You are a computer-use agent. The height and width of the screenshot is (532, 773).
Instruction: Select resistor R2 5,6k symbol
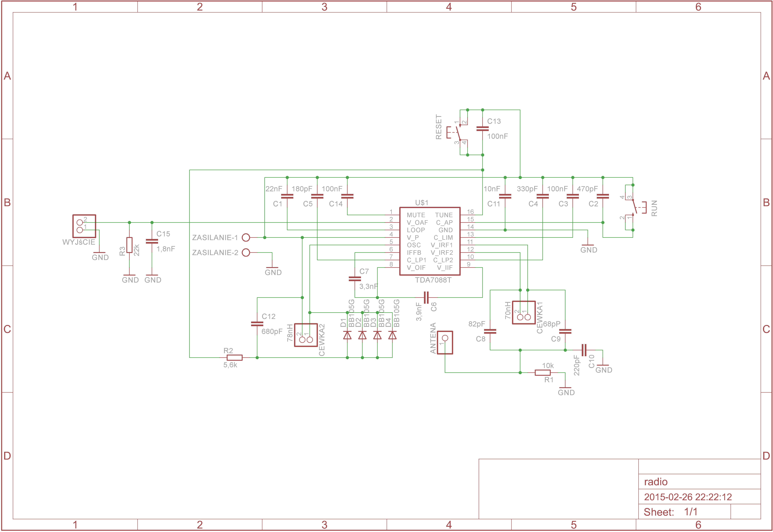coord(235,358)
